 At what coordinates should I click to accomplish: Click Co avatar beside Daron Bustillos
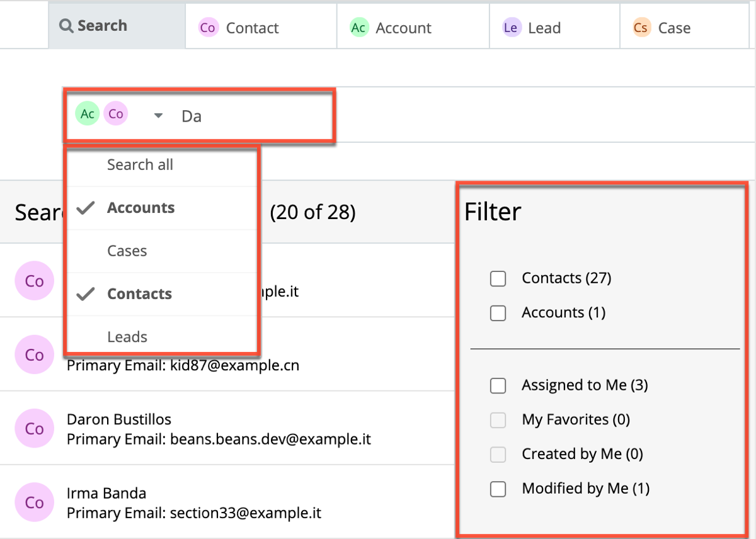34,429
